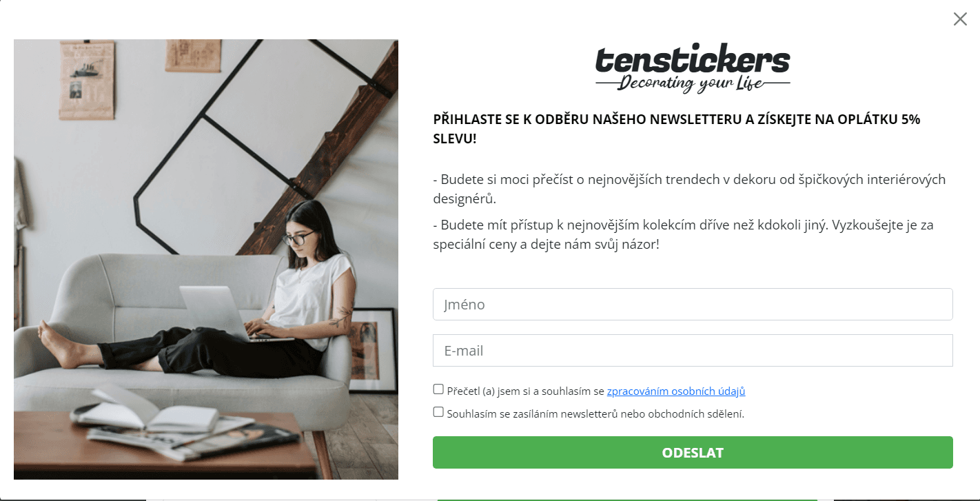Image resolution: width=980 pixels, height=501 pixels.
Task: Open the zpracováním osobních údajů link
Action: coord(676,391)
